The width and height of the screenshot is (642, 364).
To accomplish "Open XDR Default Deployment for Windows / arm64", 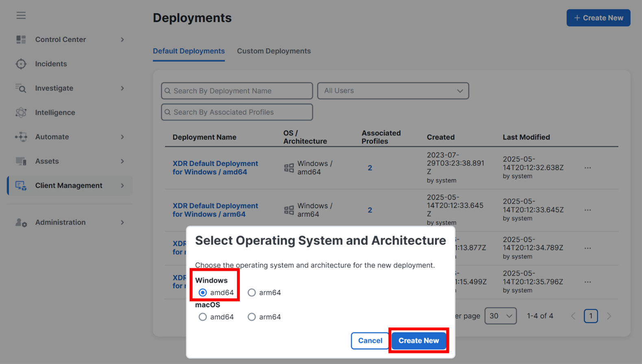I will [215, 210].
